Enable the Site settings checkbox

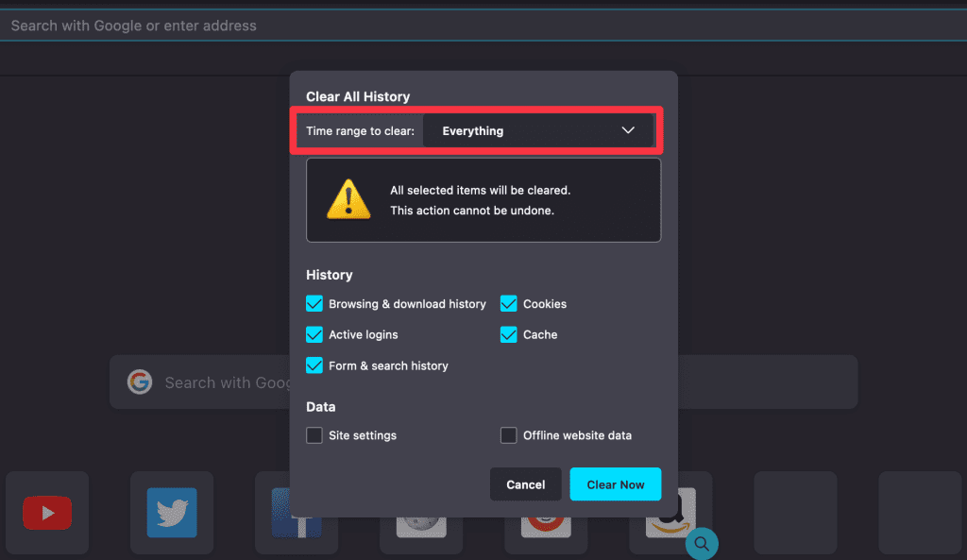[x=314, y=434]
